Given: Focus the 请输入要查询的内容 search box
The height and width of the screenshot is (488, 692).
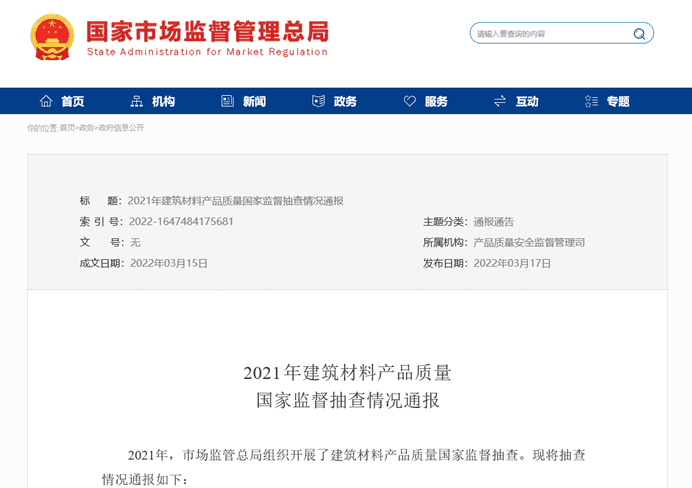Looking at the screenshot, I should (x=550, y=34).
